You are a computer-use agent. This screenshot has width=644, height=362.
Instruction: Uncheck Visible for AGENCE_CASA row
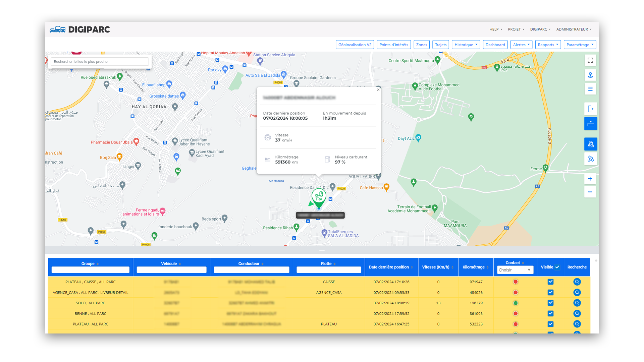pos(550,293)
